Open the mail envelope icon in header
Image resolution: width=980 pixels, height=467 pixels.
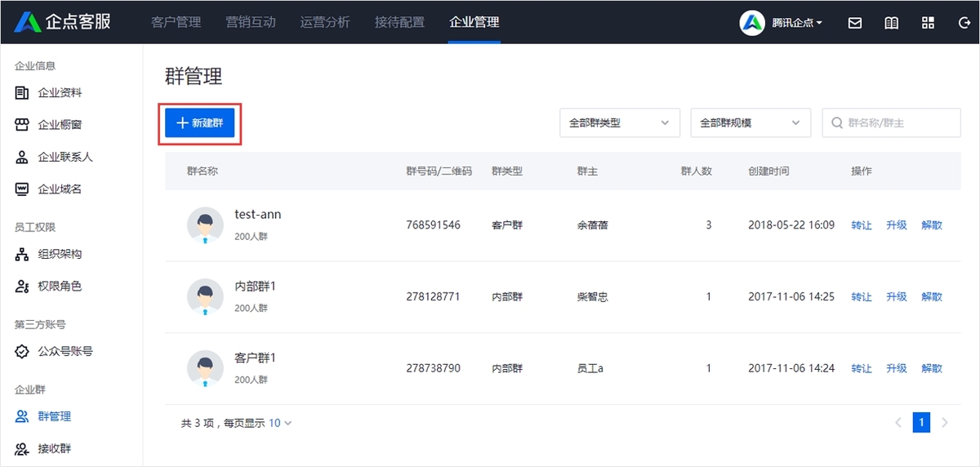[855, 23]
